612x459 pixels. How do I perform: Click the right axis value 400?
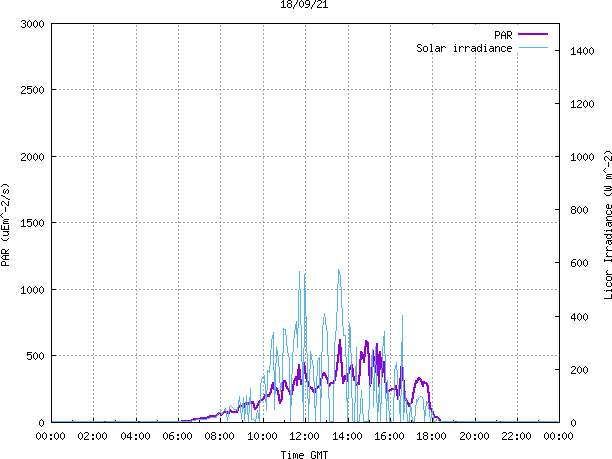point(579,317)
